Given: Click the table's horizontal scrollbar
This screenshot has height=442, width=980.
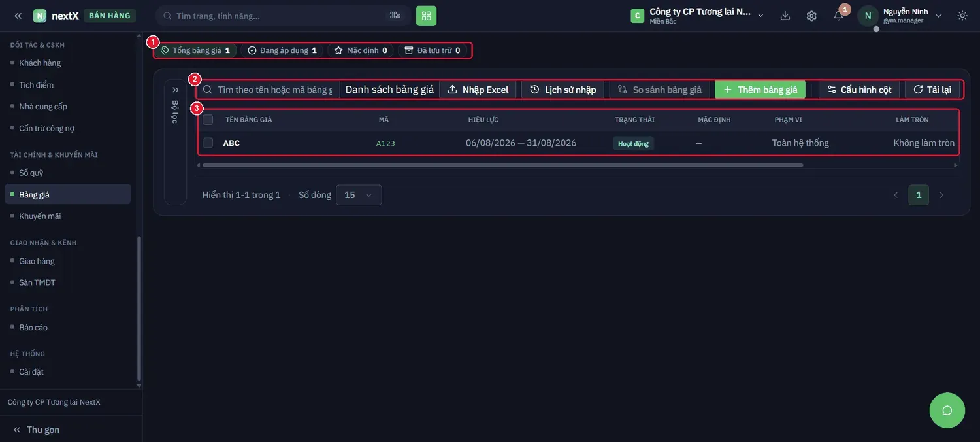Looking at the screenshot, I should 502,165.
